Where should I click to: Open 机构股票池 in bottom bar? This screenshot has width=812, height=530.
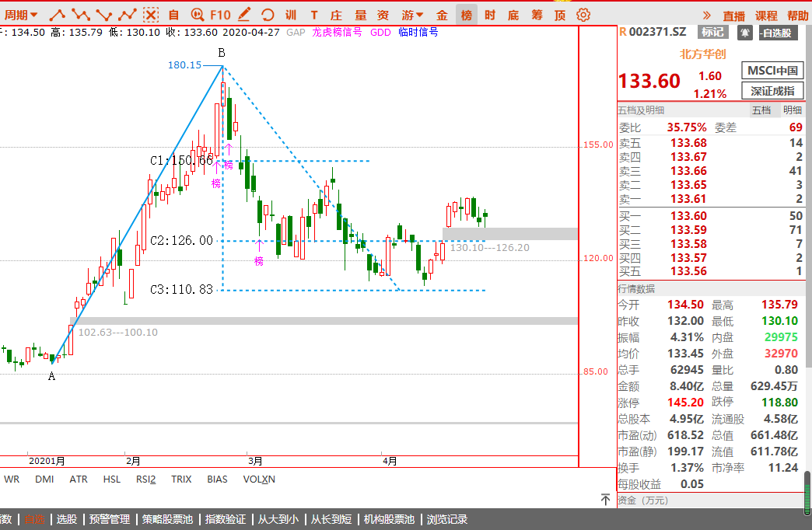pyautogui.click(x=389, y=519)
